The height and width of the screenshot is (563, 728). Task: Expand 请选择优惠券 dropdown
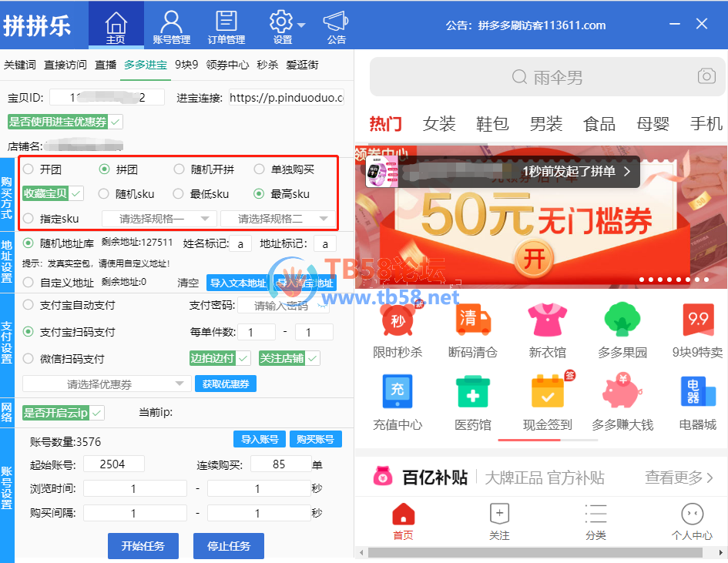[x=107, y=384]
